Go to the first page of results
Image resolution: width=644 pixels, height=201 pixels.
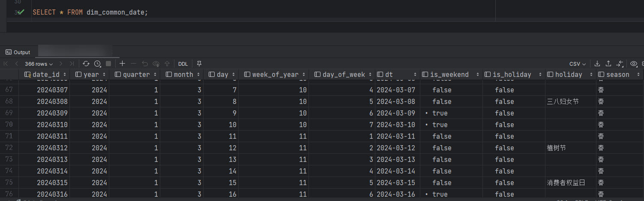point(6,64)
